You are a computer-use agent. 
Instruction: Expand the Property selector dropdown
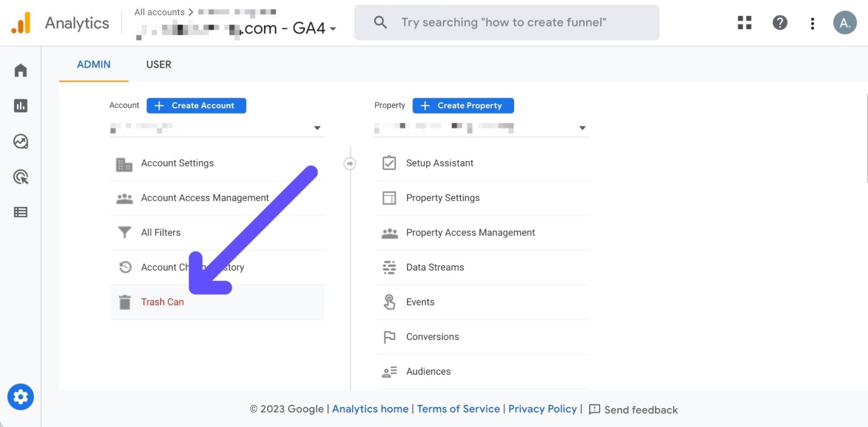[582, 128]
